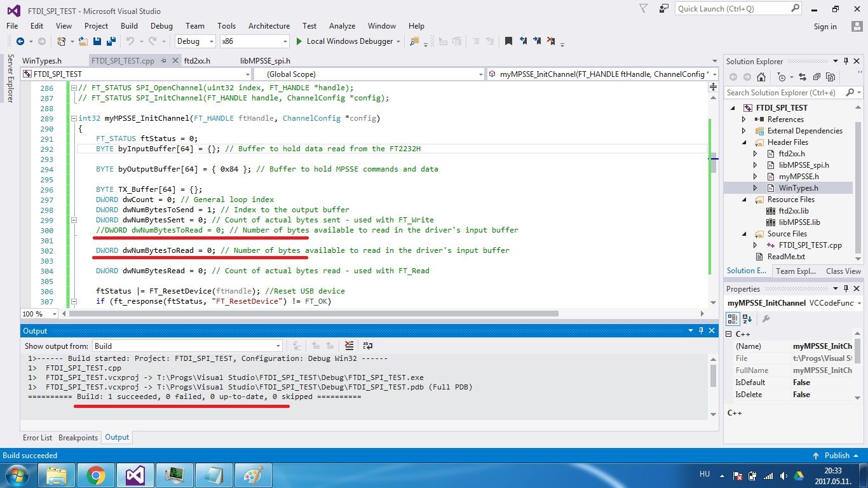The width and height of the screenshot is (868, 488).
Task: Start Local Windows Debugger
Action: [x=344, y=41]
